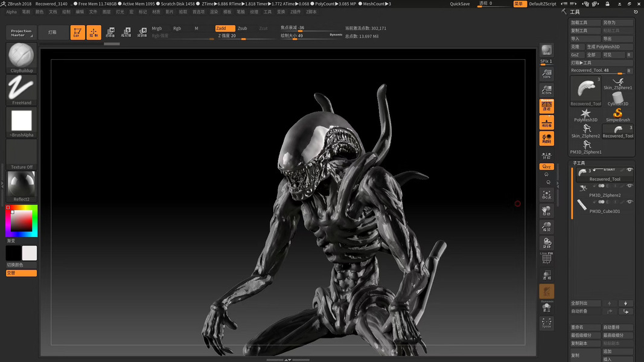Toggle the Xyz rotation mode button
644x362 pixels.
547,167
